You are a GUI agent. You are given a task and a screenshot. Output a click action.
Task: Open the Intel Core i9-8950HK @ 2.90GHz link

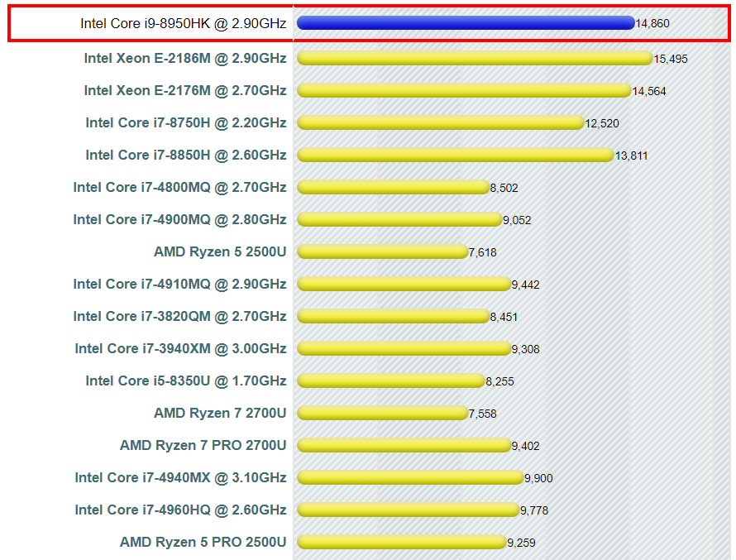point(183,23)
